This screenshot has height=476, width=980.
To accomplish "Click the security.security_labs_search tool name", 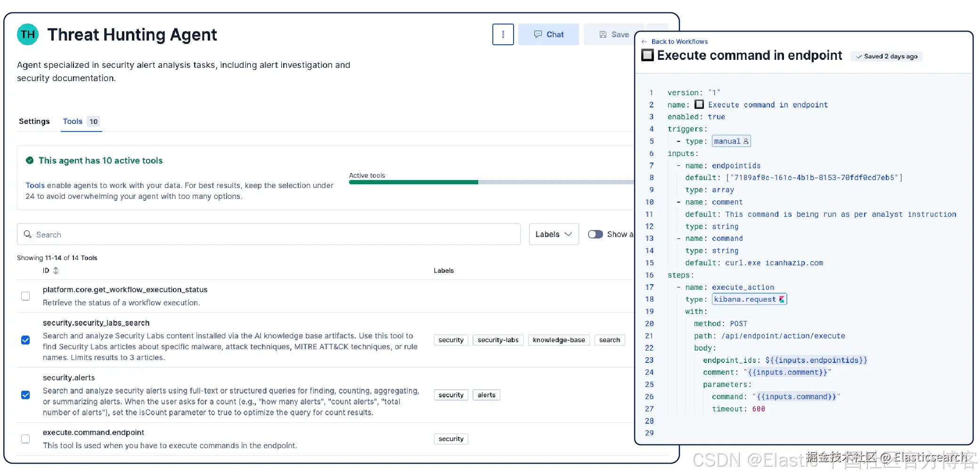I will (96, 323).
